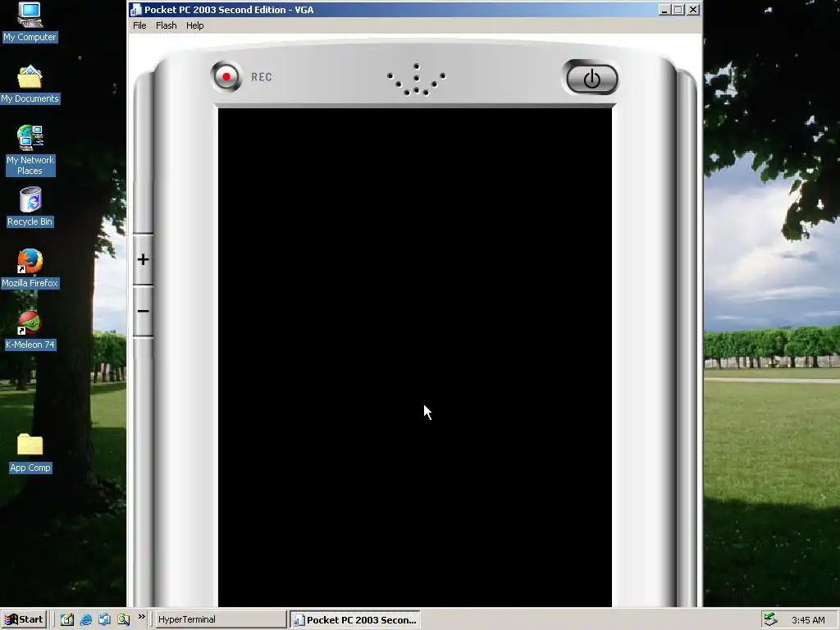Viewport: 840px width, 630px height.
Task: Click the Pocket PC 2003 taskbar button
Action: 355,620
